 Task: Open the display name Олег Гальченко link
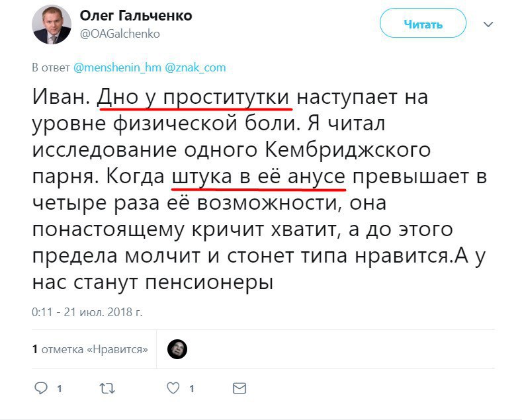[x=136, y=15]
